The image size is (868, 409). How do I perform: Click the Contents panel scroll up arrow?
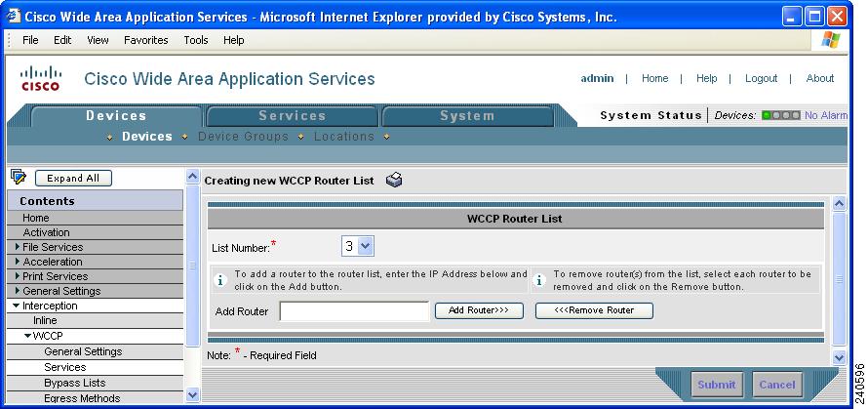192,177
